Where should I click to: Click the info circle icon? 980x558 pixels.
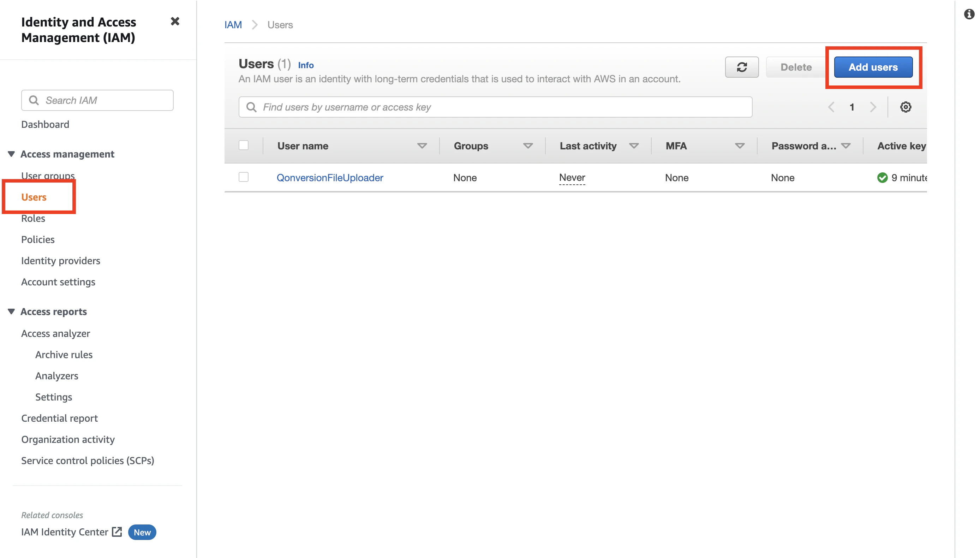coord(969,14)
